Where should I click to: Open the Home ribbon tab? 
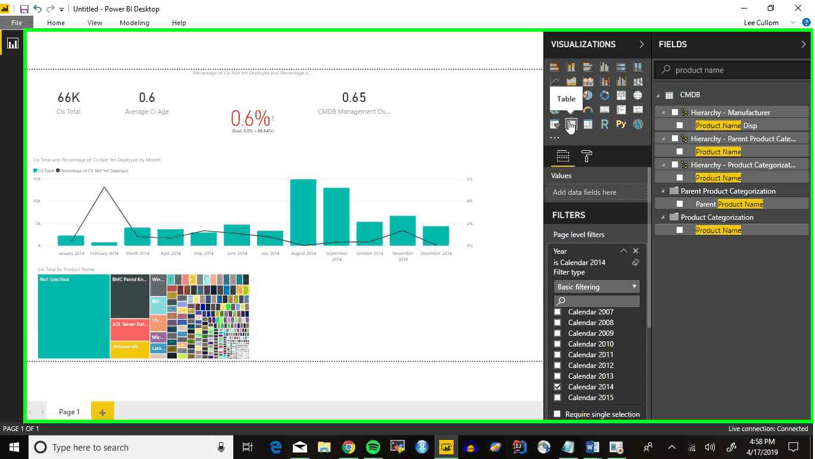56,22
